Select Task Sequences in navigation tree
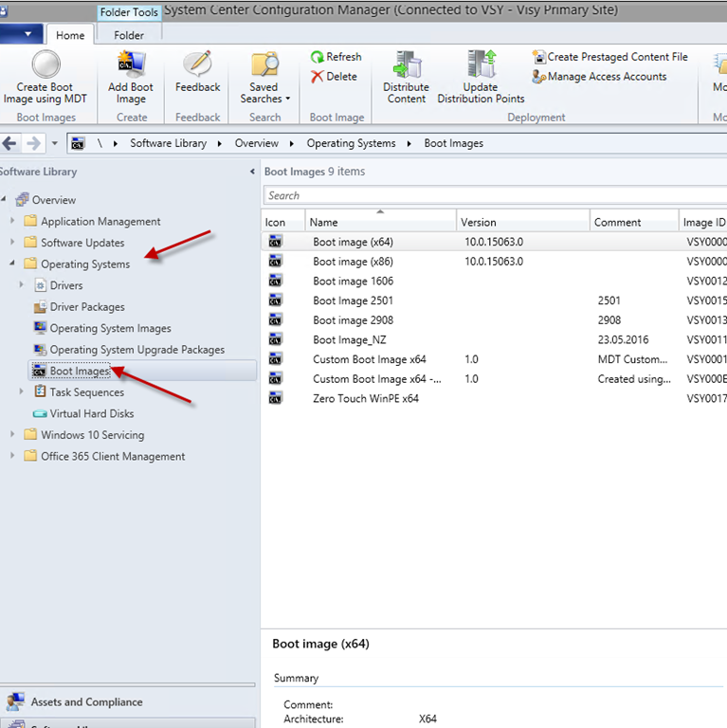The width and height of the screenshot is (727, 728). click(x=86, y=392)
